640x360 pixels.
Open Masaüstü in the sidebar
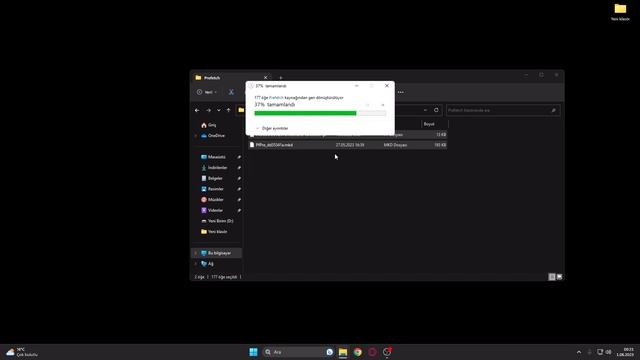pos(213,157)
